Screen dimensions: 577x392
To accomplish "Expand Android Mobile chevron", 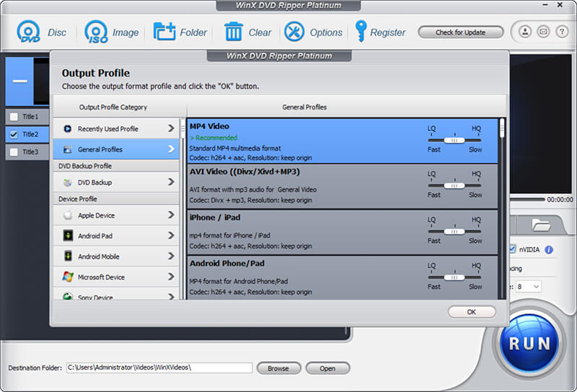I will (x=171, y=256).
